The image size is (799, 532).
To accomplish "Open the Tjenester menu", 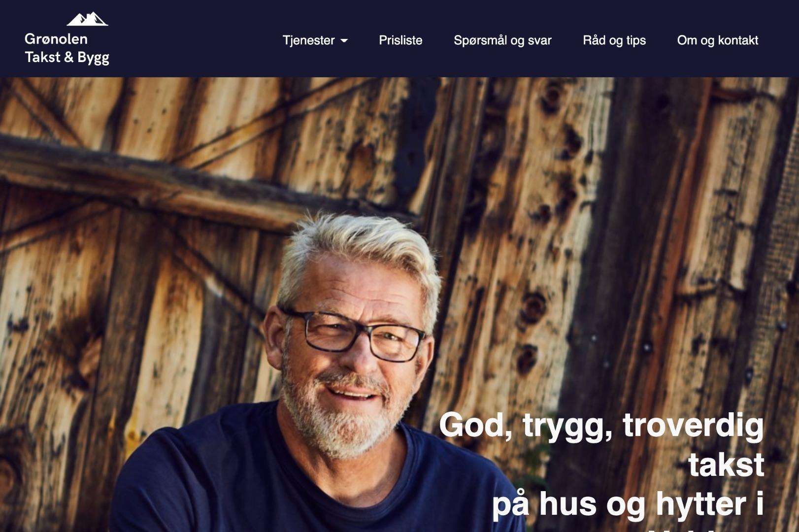I will pyautogui.click(x=315, y=40).
